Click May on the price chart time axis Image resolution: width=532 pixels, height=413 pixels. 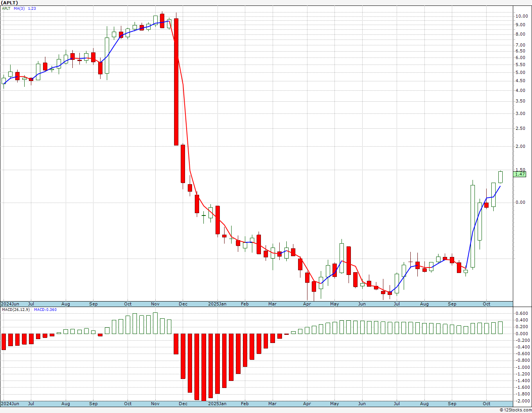334,304
